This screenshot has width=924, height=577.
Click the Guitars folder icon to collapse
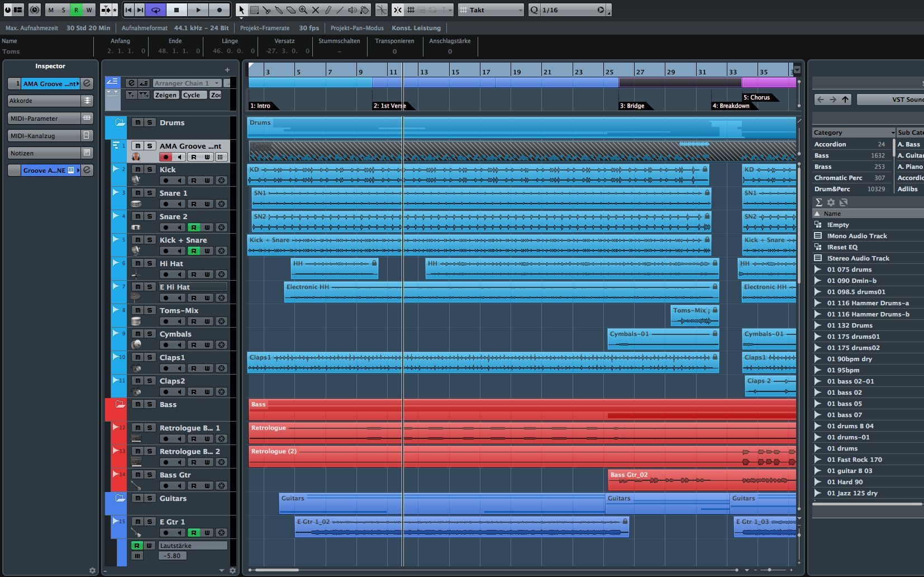point(119,498)
